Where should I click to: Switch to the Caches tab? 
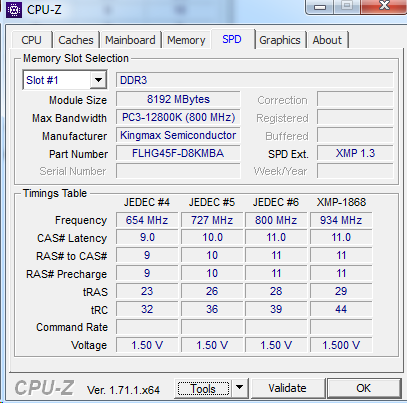click(76, 40)
